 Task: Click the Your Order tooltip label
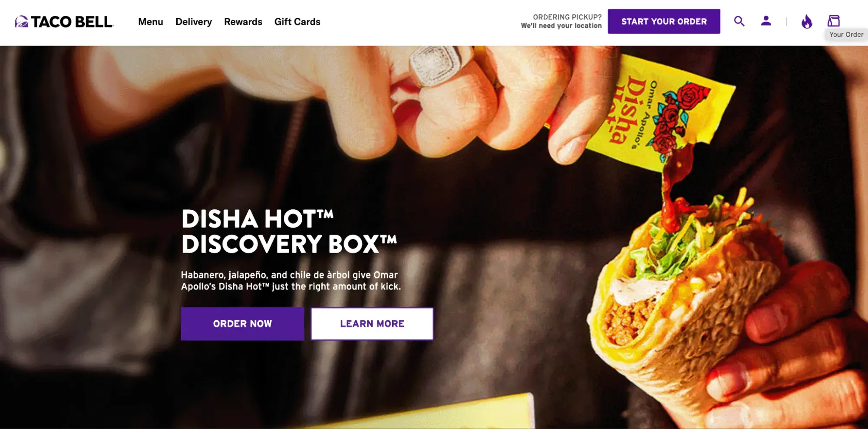(846, 34)
